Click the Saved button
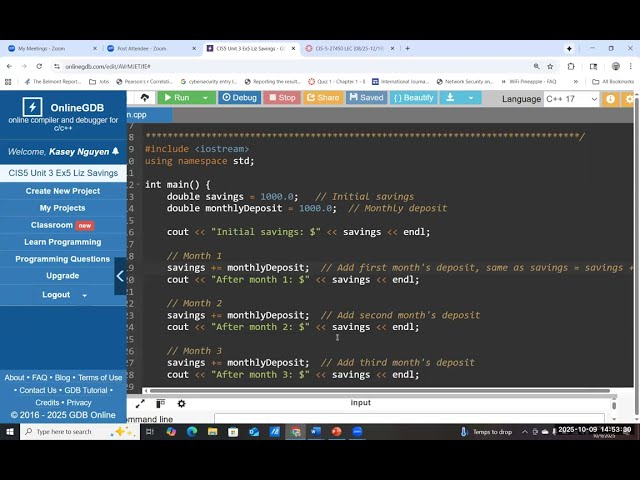Image resolution: width=640 pixels, height=480 pixels. pyautogui.click(x=367, y=98)
